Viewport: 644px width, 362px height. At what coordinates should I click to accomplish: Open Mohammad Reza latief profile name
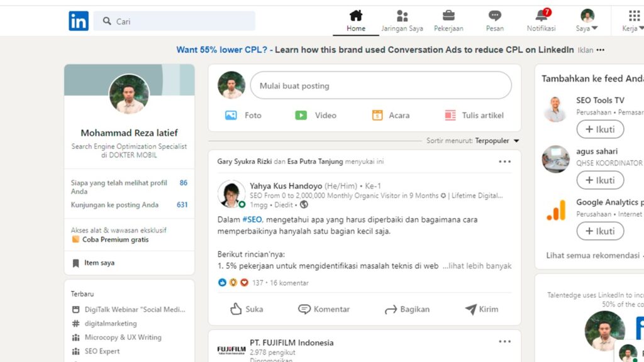tap(129, 133)
